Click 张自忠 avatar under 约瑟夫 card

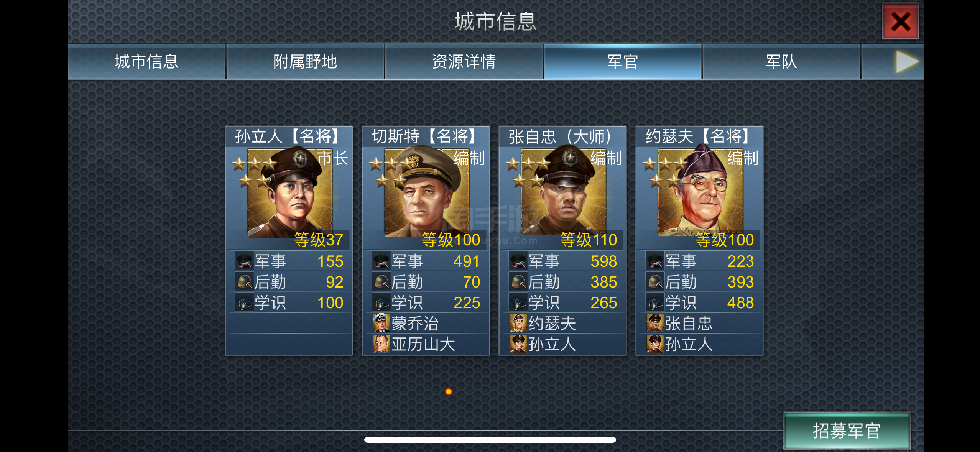click(655, 323)
